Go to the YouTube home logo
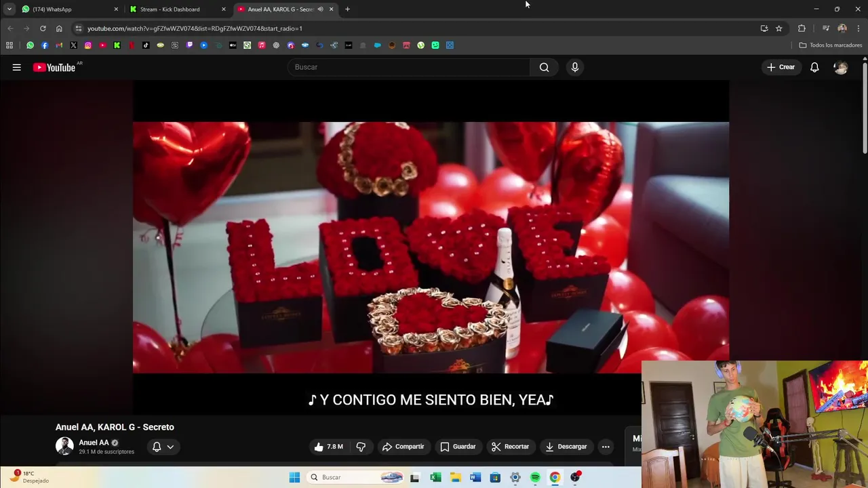Viewport: 868px width, 488px height. (54, 67)
